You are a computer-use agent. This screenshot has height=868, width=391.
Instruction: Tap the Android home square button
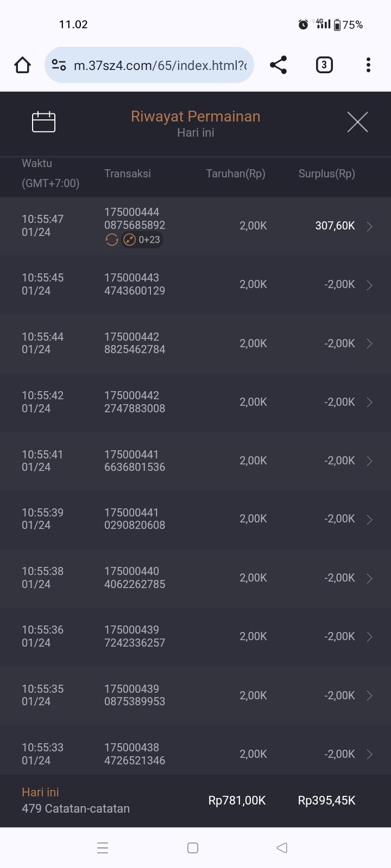coord(193,848)
